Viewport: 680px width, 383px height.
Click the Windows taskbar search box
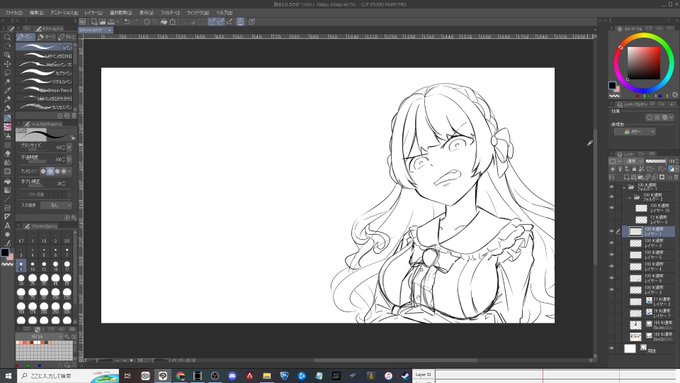coord(68,376)
